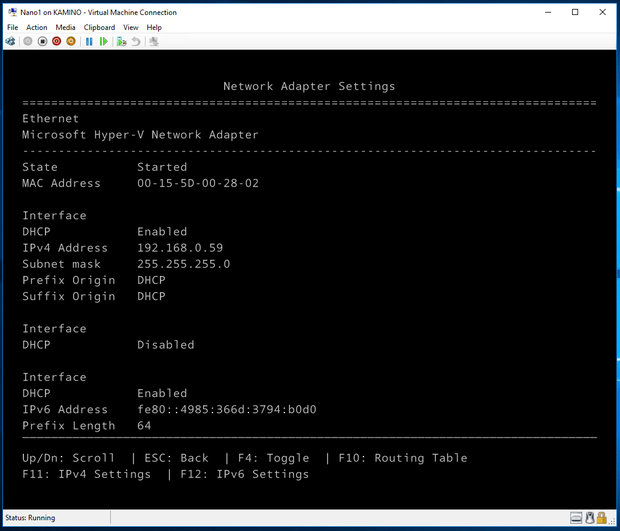This screenshot has height=531, width=620.
Task: Click 'ESC: Back' hint
Action: tap(176, 458)
